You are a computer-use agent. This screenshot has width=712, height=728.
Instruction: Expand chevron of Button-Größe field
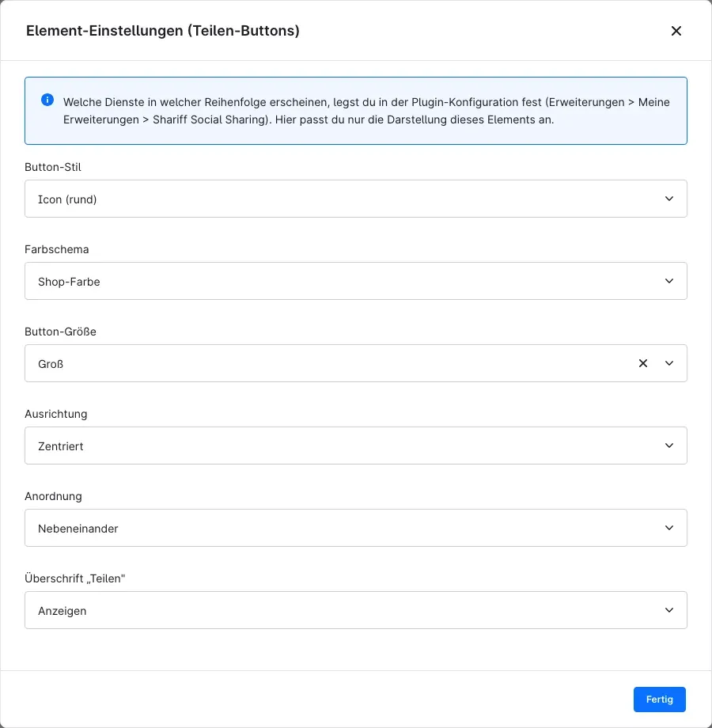(669, 363)
